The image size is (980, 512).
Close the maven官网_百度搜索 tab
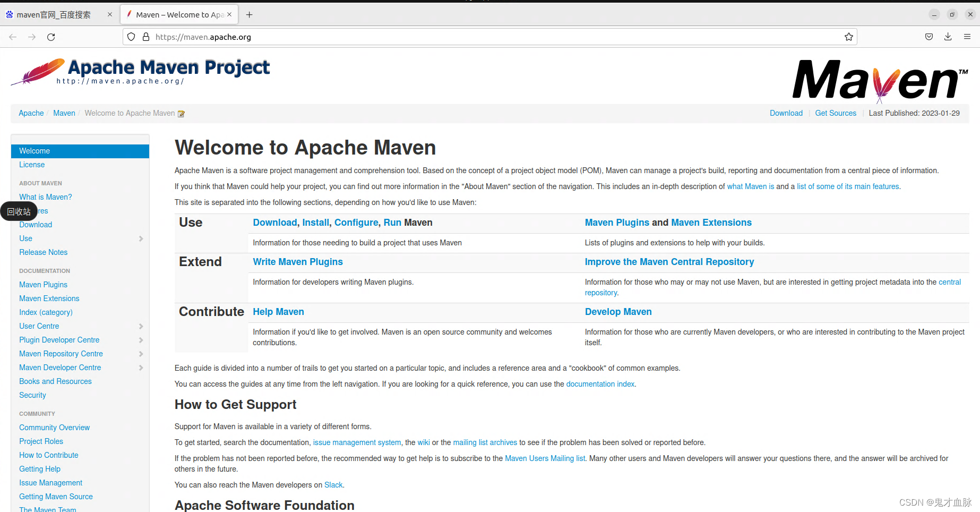[x=110, y=14]
